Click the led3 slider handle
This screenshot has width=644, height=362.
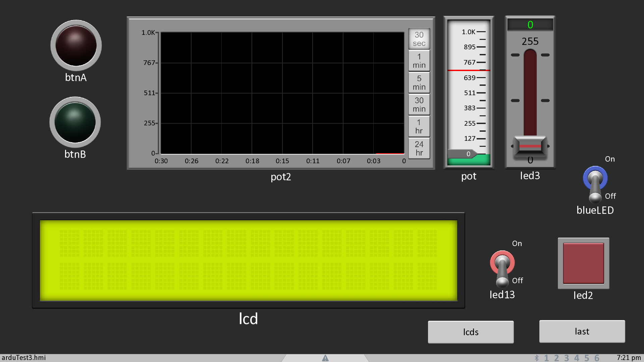530,146
